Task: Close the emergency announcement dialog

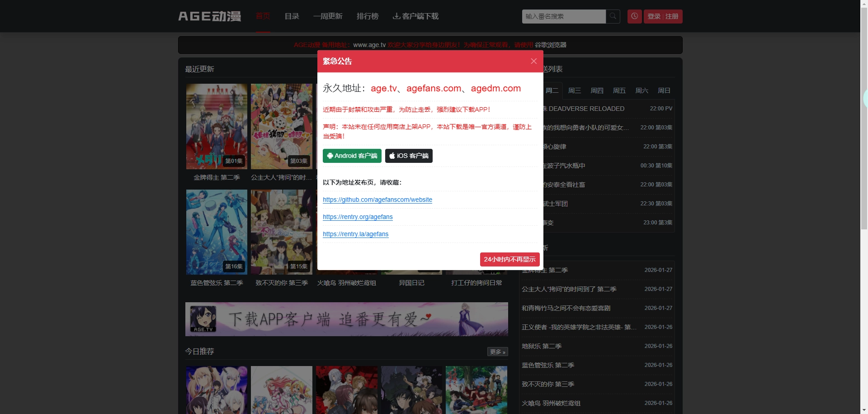Action: [533, 61]
